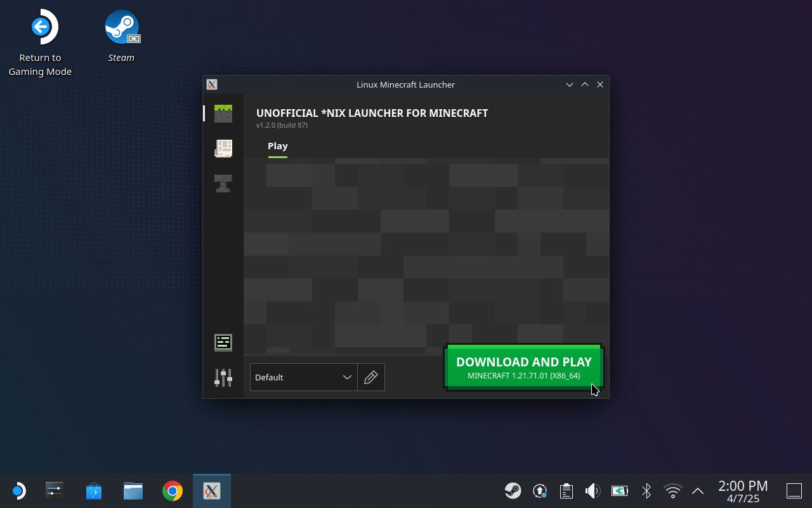Edit the Default profile with pencil icon
Viewport: 812px width, 508px height.
[371, 377]
